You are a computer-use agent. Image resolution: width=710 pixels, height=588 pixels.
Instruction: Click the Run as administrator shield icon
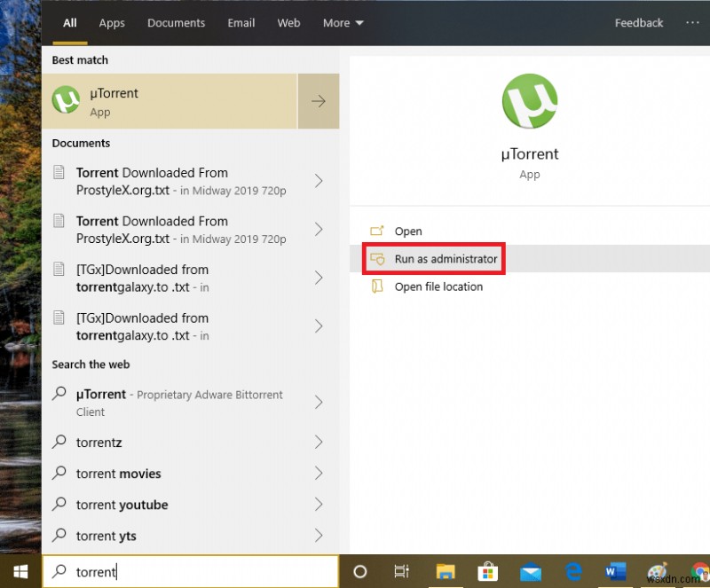point(380,258)
